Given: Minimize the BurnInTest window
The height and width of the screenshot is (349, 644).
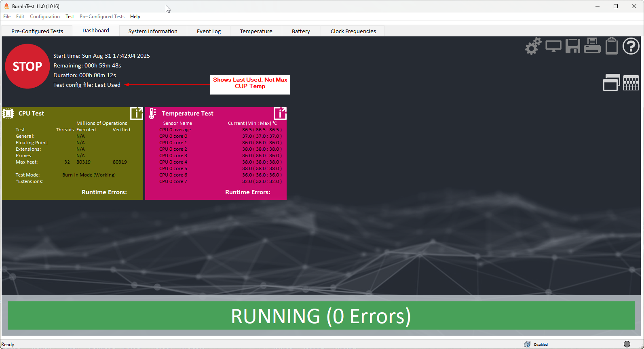Looking at the screenshot, I should click(x=598, y=6).
